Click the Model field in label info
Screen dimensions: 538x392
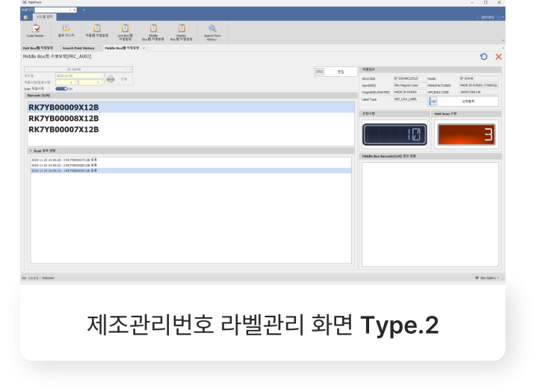[x=479, y=78]
